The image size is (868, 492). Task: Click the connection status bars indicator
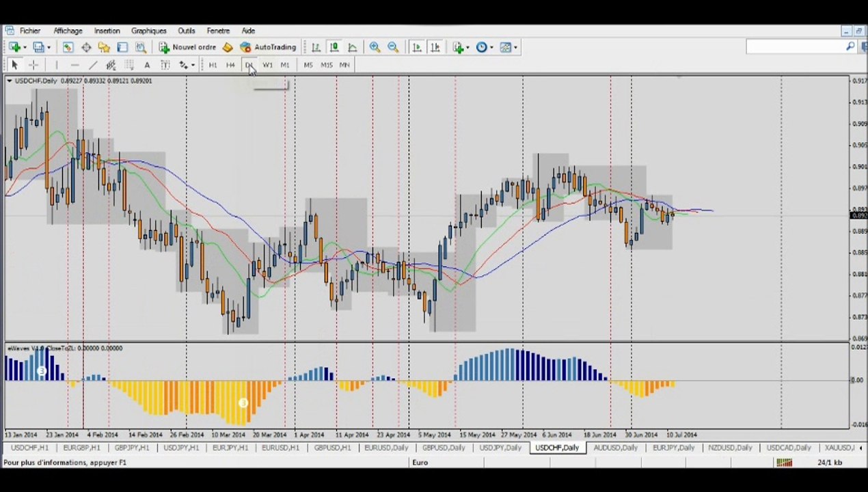(x=785, y=463)
